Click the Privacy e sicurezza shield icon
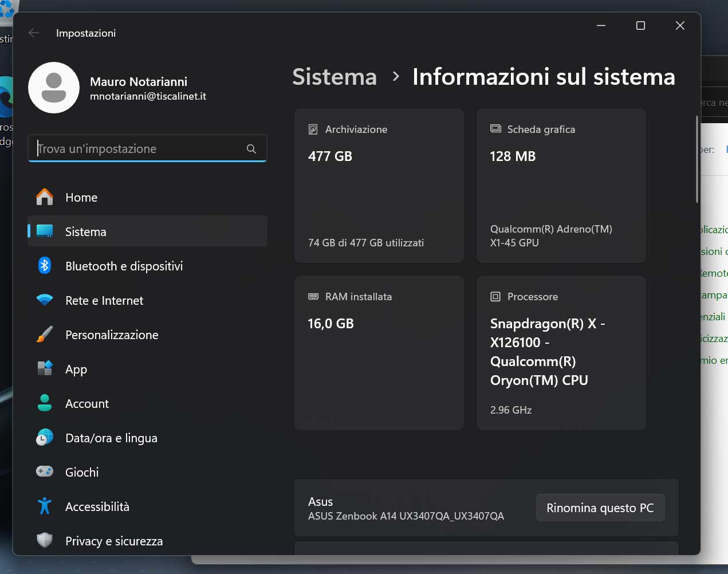728x574 pixels. pyautogui.click(x=45, y=540)
